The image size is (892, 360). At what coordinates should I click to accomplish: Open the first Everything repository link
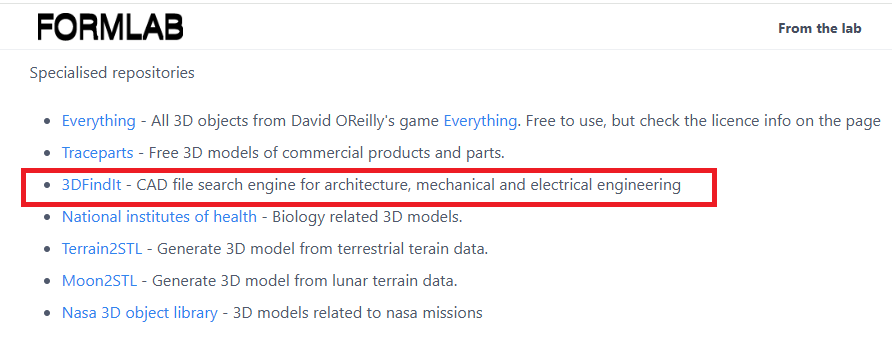98,121
